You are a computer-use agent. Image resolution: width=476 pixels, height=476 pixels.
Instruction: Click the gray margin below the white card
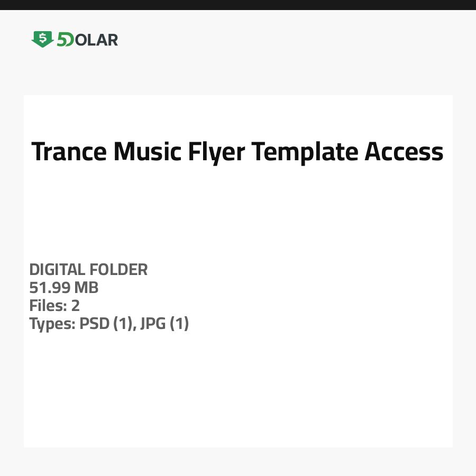click(238, 462)
